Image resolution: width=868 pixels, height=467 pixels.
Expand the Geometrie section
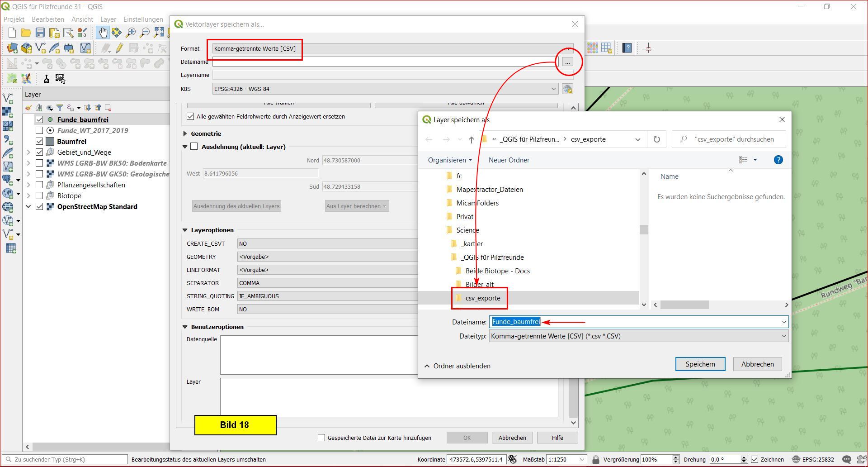pyautogui.click(x=185, y=133)
